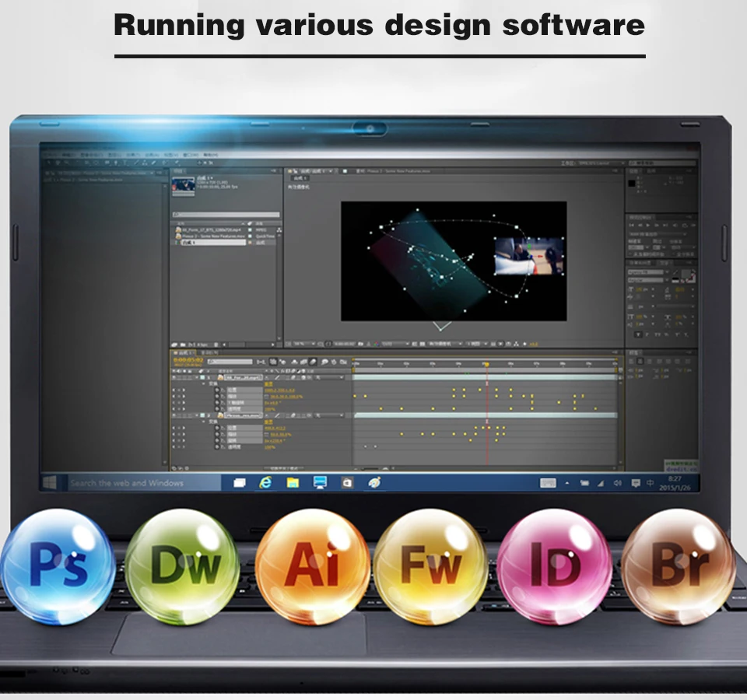Select the Eraser tool in the toolbar
This screenshot has height=700, width=747.
[x=154, y=163]
